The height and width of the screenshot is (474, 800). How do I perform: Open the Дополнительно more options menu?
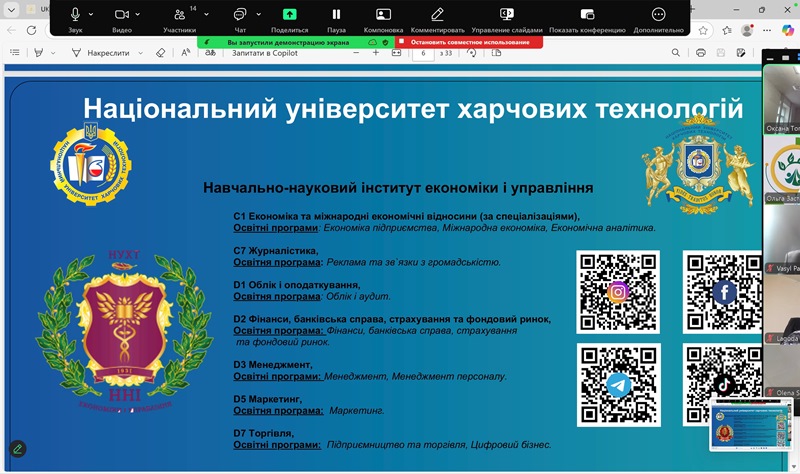click(x=658, y=15)
